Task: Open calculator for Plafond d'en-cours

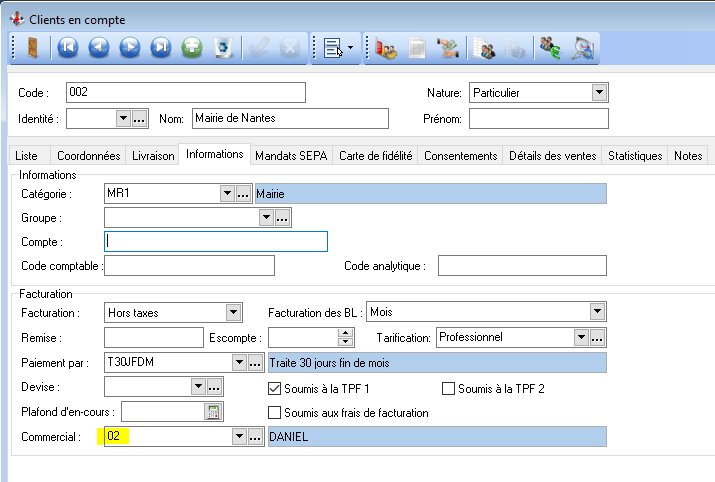Action: point(213,412)
